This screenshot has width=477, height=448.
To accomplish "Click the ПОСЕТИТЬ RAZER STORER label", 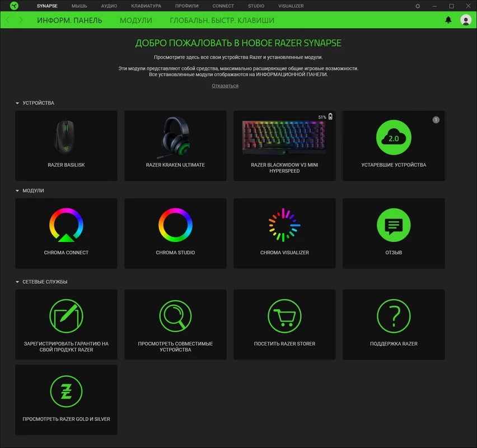I will [x=284, y=344].
